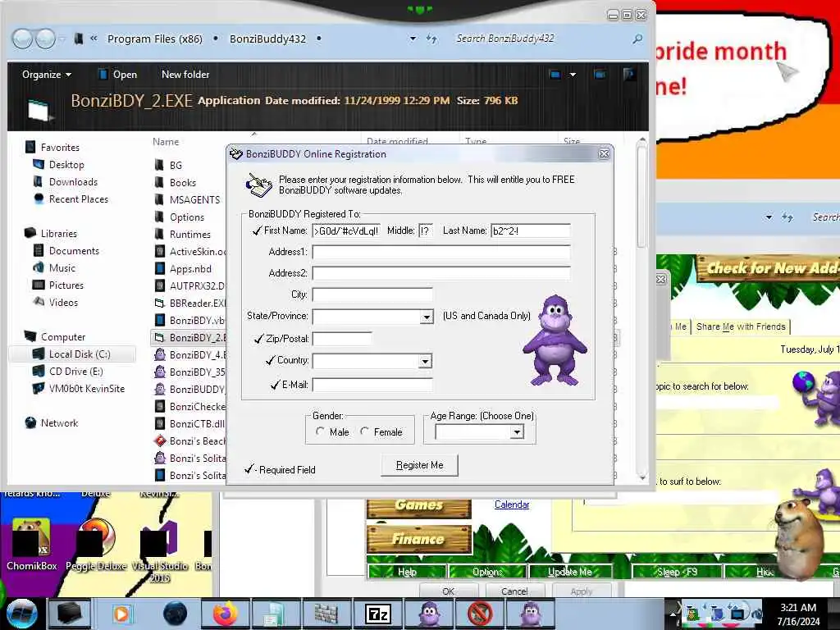Image resolution: width=840 pixels, height=630 pixels.
Task: Click the Name column header
Action: point(166,141)
